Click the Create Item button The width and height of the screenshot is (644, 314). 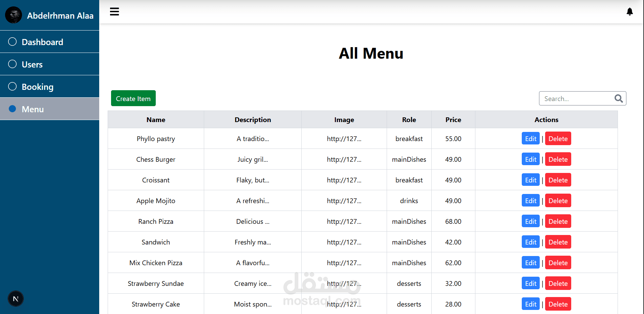click(x=133, y=98)
